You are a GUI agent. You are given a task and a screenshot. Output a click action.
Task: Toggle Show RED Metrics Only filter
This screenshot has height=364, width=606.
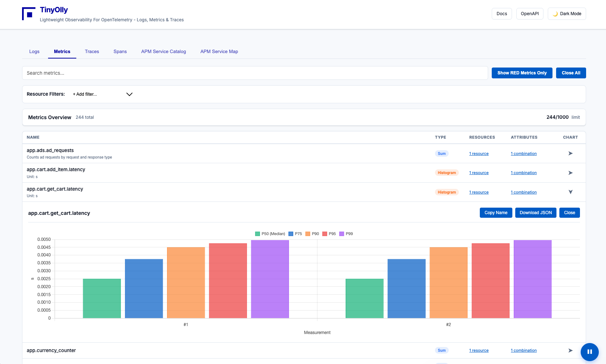pos(522,73)
